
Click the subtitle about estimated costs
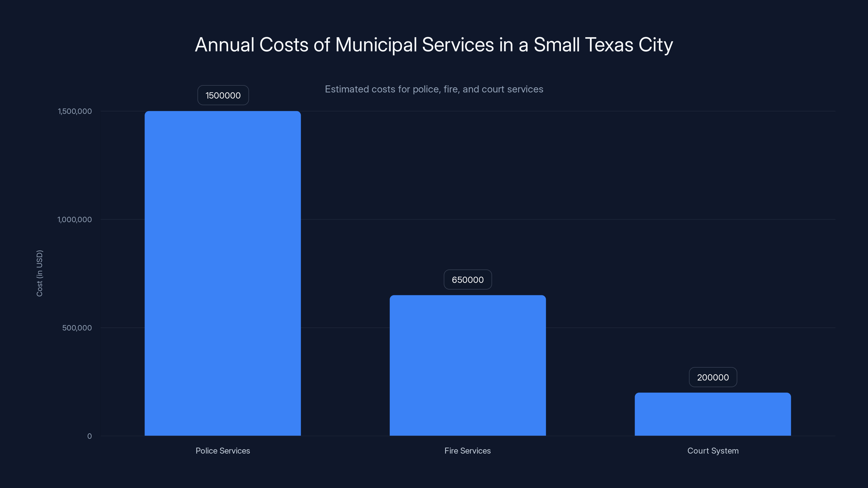pos(434,89)
